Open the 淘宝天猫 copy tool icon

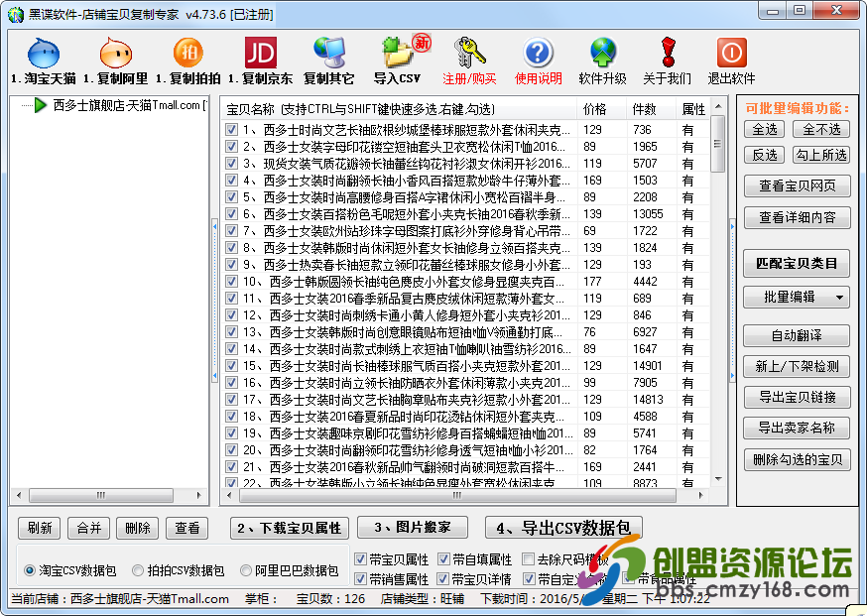(43, 54)
